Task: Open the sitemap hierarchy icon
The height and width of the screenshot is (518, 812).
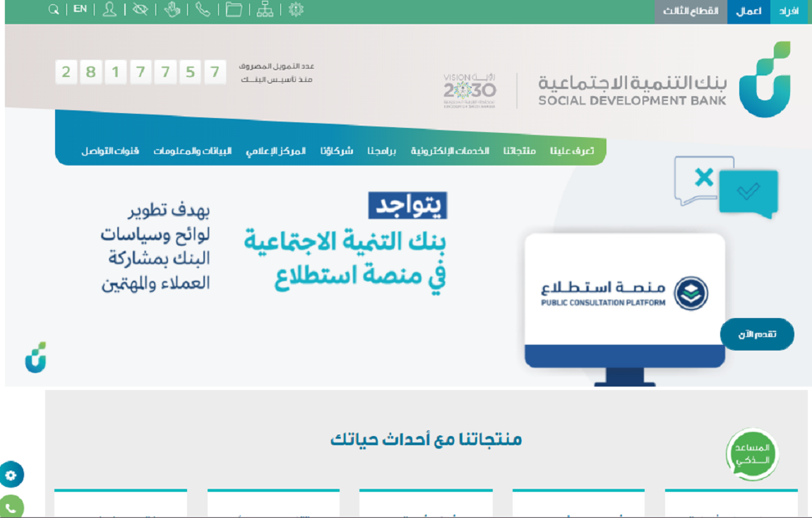Action: pos(265,9)
